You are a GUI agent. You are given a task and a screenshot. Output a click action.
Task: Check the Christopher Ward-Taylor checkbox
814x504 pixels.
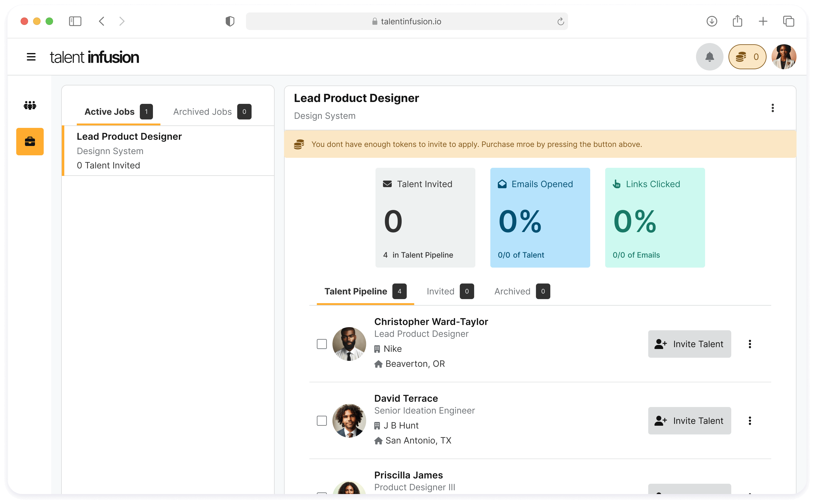click(x=321, y=344)
